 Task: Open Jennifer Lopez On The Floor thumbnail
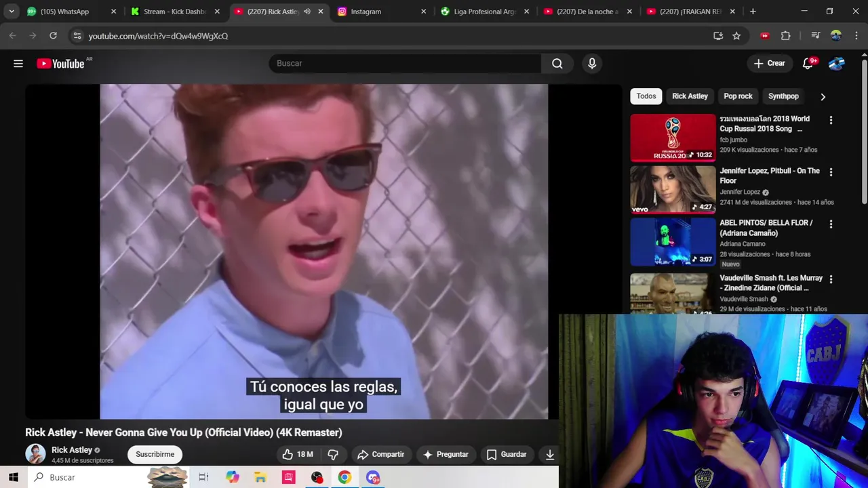click(673, 190)
